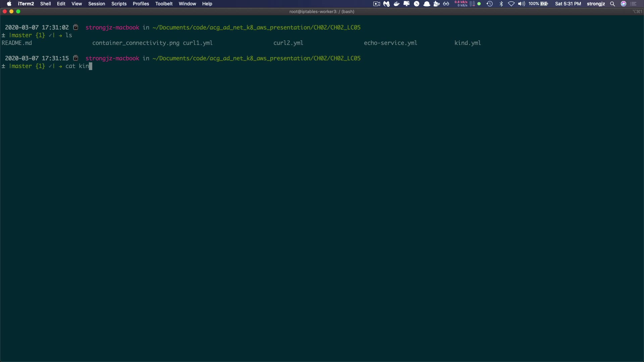This screenshot has width=644, height=362.
Task: Open the Wi-Fi status menu
Action: coord(511,4)
